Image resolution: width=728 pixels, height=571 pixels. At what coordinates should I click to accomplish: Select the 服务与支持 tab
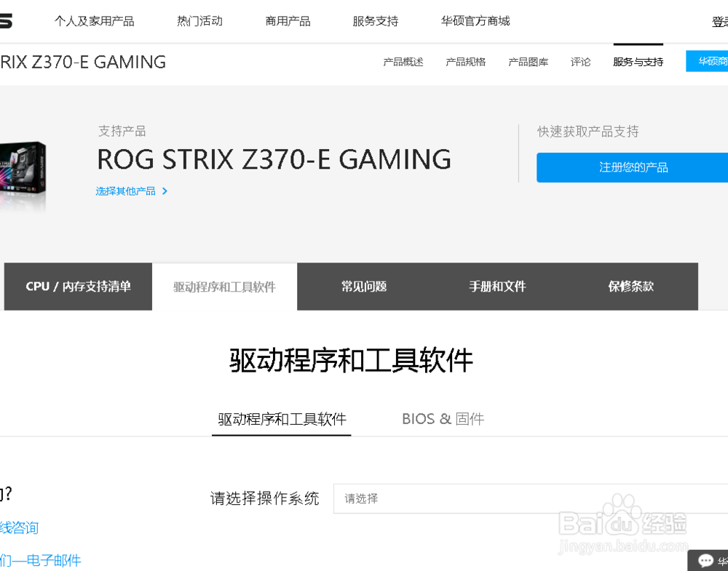pyautogui.click(x=638, y=62)
